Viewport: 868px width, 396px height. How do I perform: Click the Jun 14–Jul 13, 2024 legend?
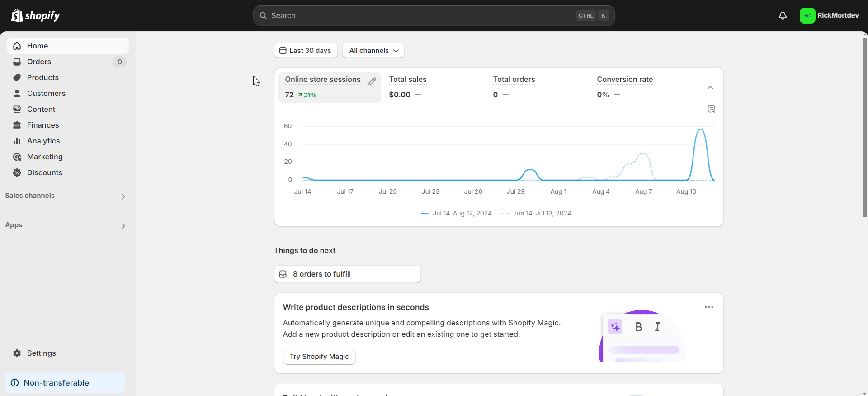coord(537,213)
